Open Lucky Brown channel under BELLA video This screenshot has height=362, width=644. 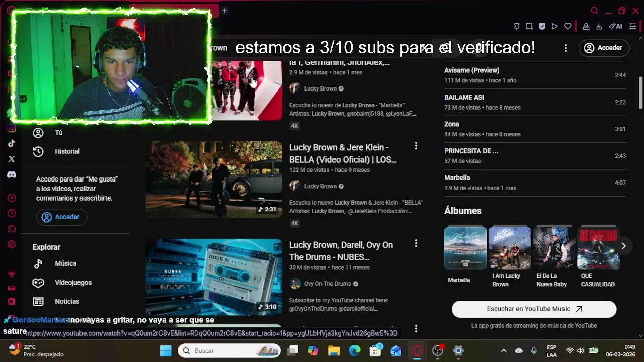320,186
